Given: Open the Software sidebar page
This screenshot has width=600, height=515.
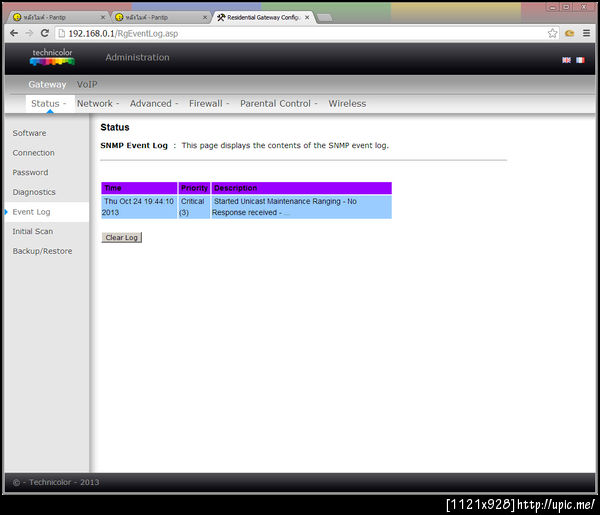Looking at the screenshot, I should (29, 133).
